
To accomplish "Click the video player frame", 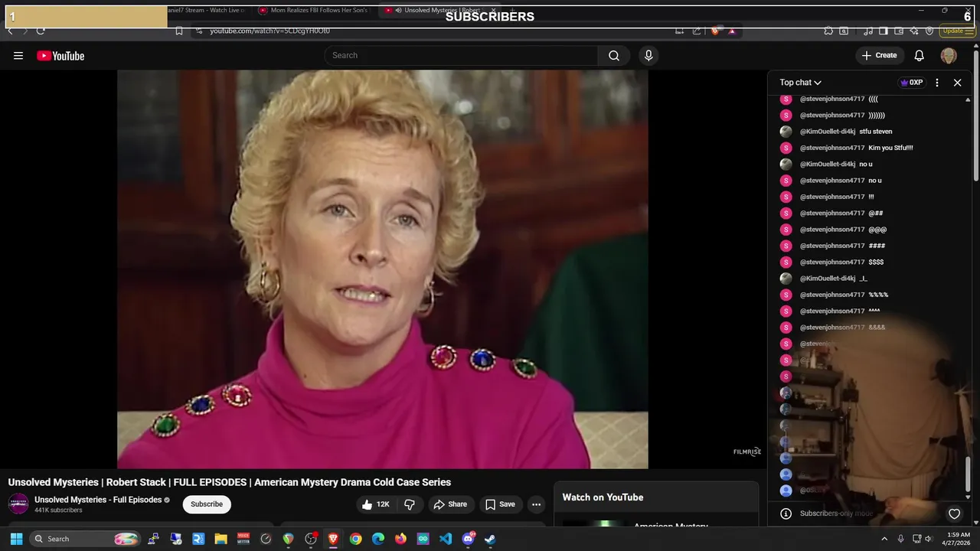I will [x=382, y=269].
